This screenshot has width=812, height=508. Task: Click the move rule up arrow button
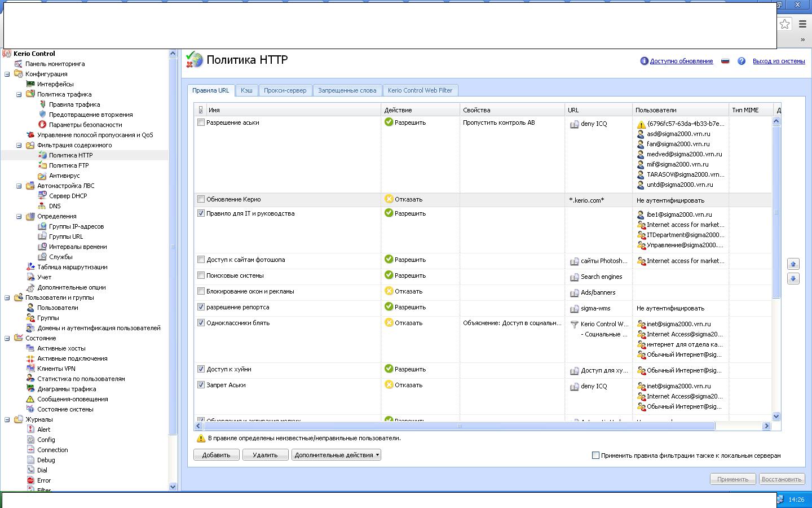pos(793,264)
